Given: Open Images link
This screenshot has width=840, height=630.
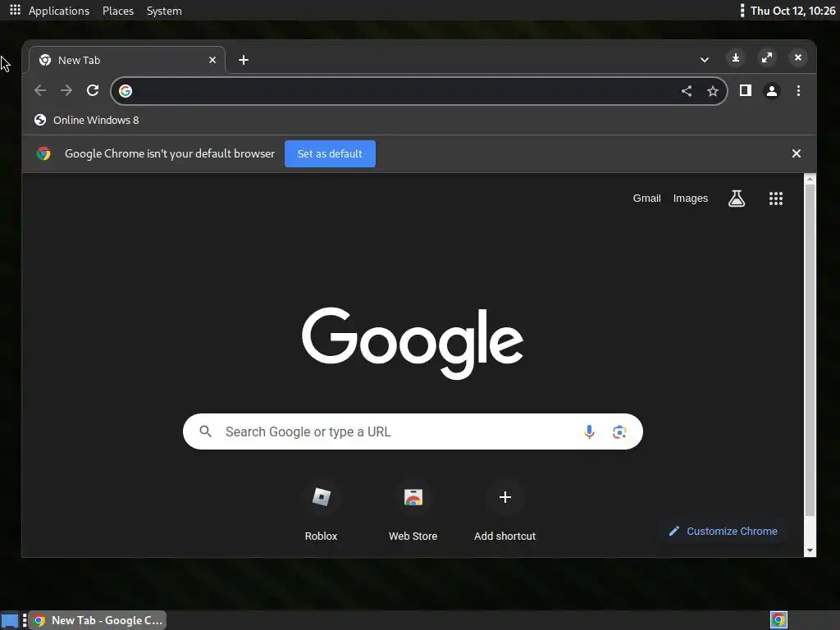Looking at the screenshot, I should (x=690, y=199).
